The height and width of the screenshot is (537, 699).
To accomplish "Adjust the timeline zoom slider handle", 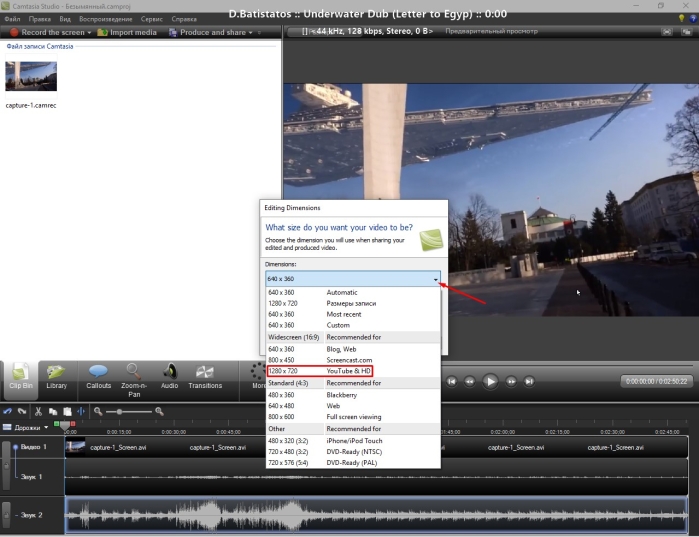I will [119, 411].
